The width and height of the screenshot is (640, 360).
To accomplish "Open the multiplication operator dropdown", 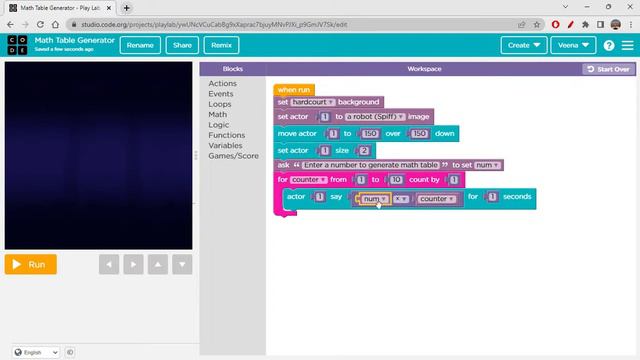I will tap(401, 199).
